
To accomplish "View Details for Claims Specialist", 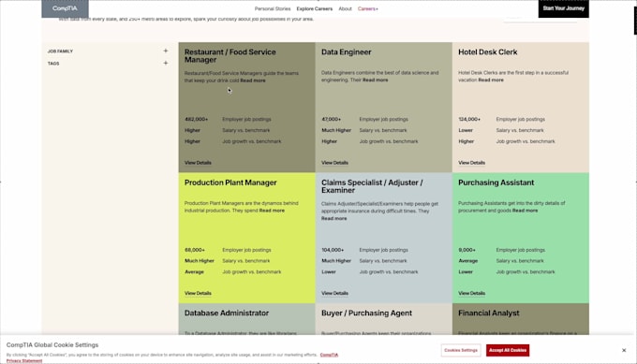I will (x=334, y=294).
